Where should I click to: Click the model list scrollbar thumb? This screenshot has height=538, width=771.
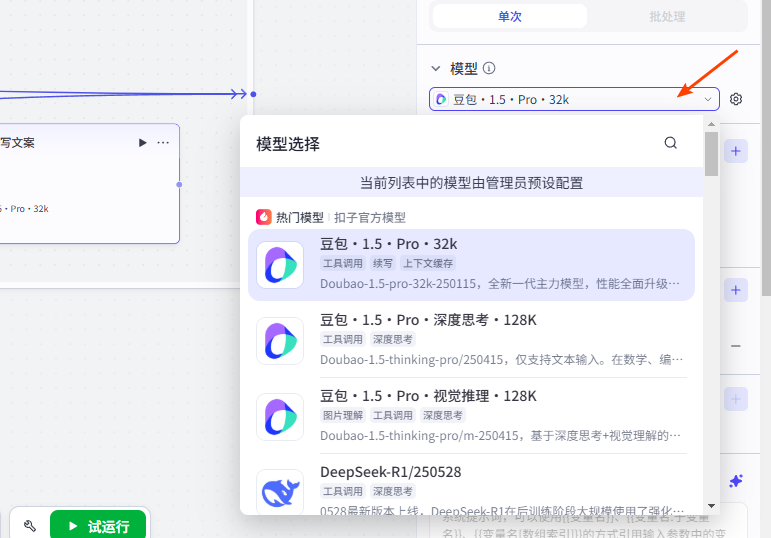tap(711, 154)
